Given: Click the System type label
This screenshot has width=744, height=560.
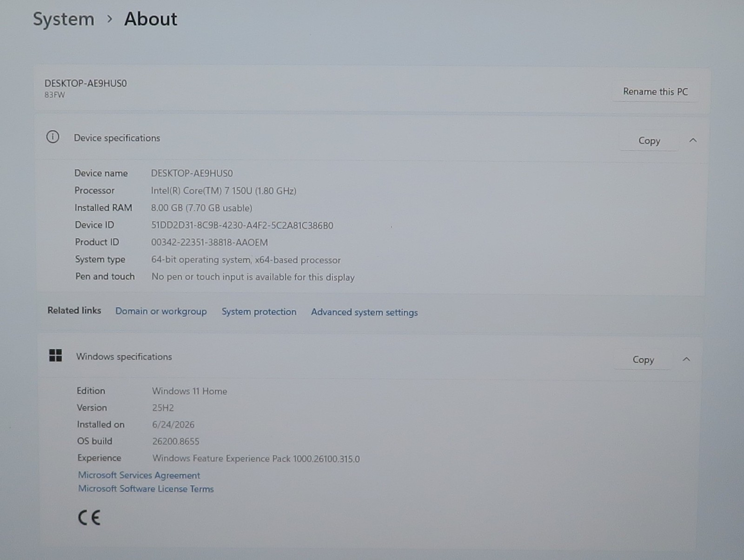Looking at the screenshot, I should [x=100, y=259].
